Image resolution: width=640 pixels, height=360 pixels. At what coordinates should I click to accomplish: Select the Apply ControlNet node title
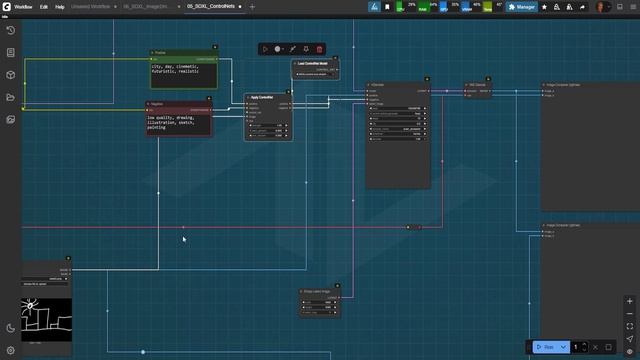pyautogui.click(x=262, y=98)
